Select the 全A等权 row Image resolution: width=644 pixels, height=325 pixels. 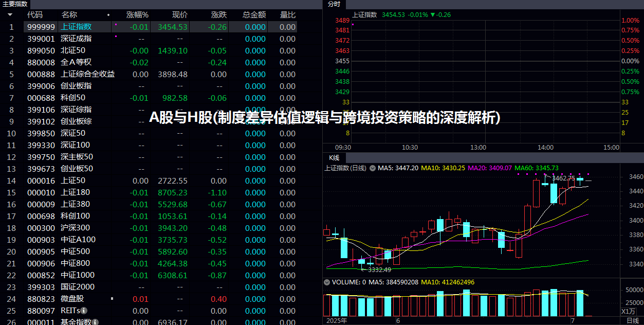click(x=149, y=62)
